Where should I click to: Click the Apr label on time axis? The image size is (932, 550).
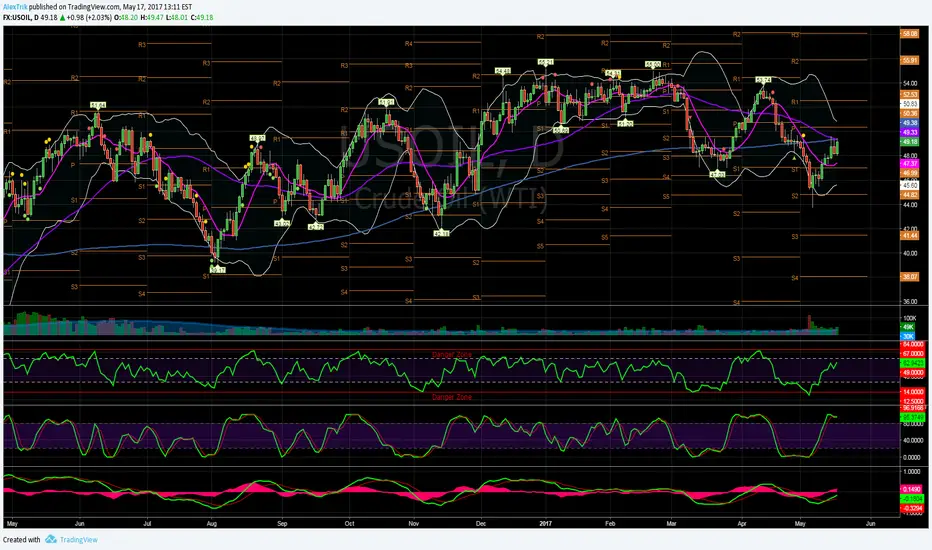click(x=742, y=524)
